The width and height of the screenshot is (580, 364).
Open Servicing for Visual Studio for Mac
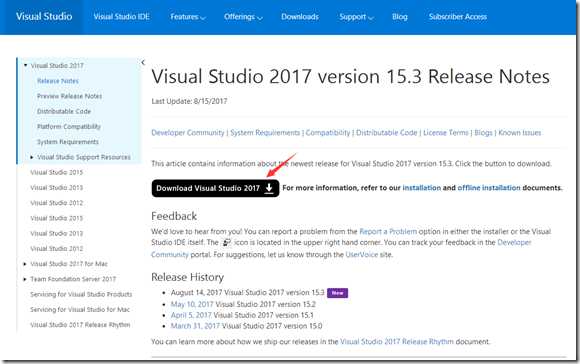point(80,309)
